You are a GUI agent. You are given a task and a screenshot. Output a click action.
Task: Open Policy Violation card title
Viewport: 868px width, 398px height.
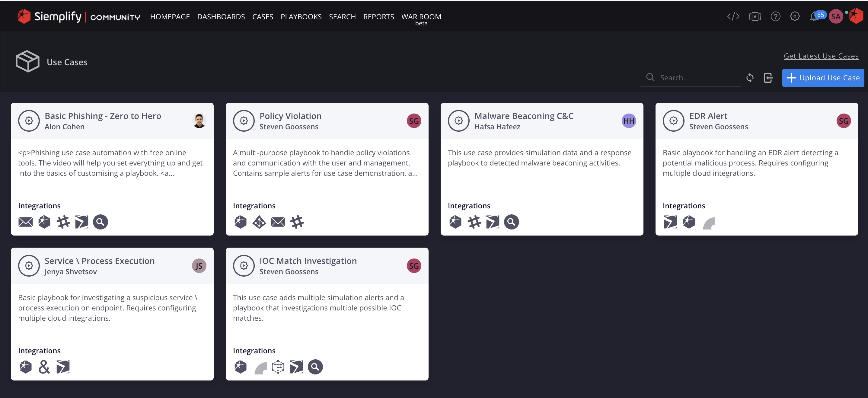point(290,116)
